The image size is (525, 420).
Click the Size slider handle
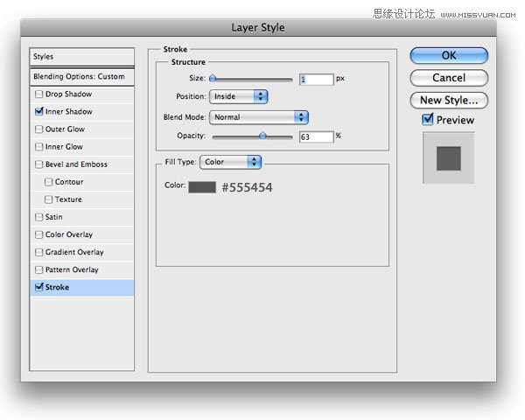[213, 79]
